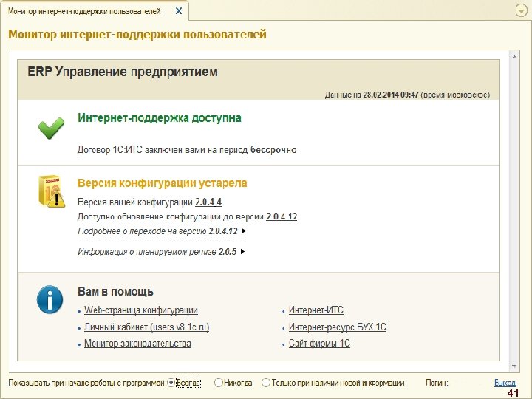Open Монитор законодательства link

(137, 344)
